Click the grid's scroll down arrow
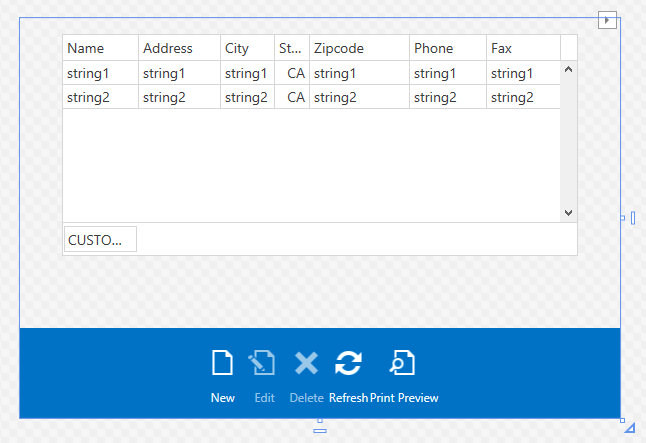Viewport: 646px width, 443px height. (568, 213)
